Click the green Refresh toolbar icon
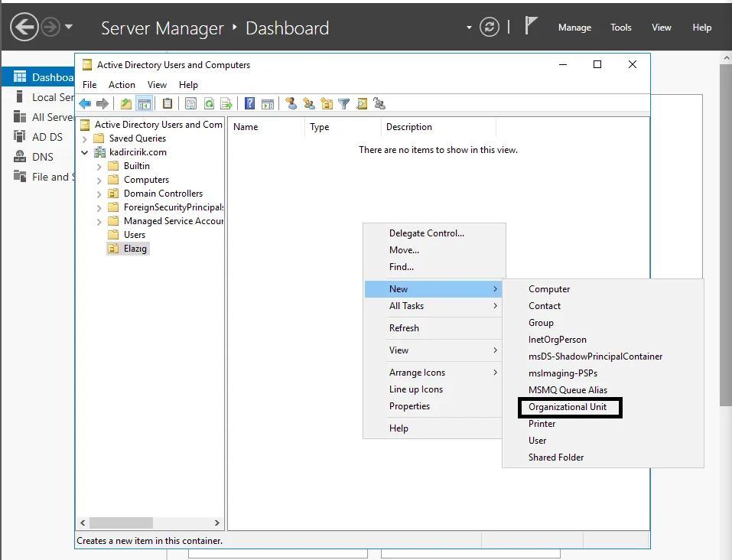Image resolution: width=732 pixels, height=560 pixels. click(209, 104)
